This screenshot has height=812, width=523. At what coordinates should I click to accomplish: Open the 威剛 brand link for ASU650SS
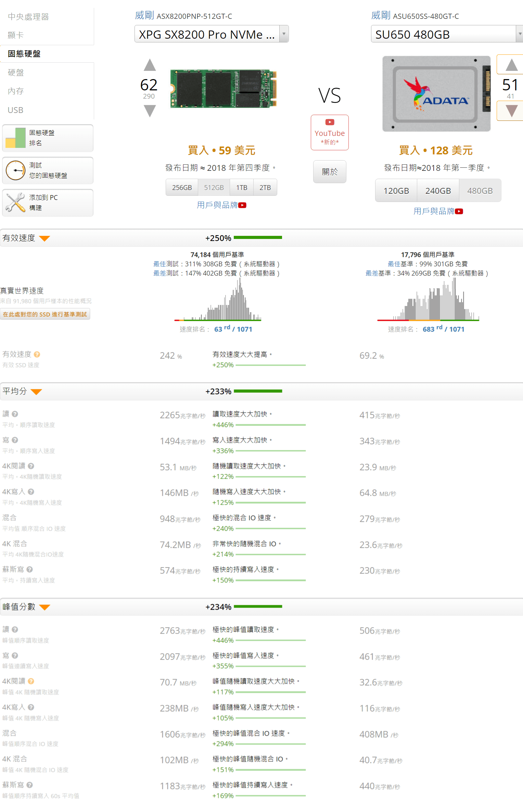click(x=381, y=15)
